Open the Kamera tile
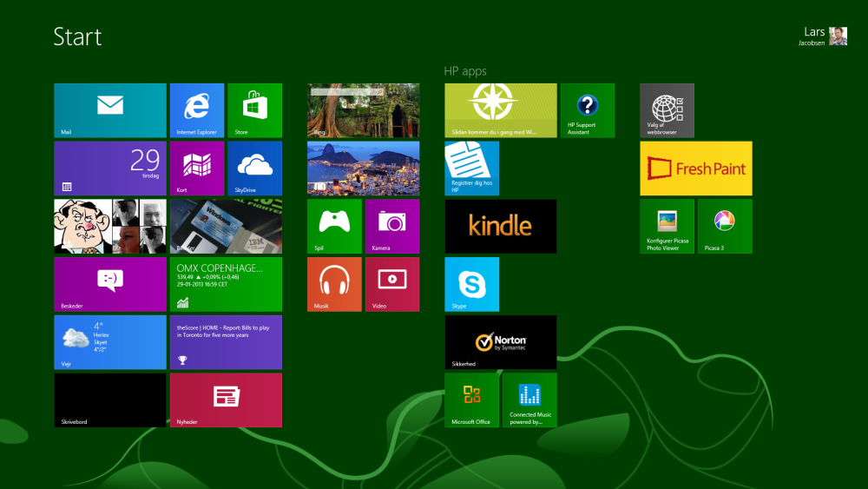Screen dimensions: 868x489 [392, 226]
